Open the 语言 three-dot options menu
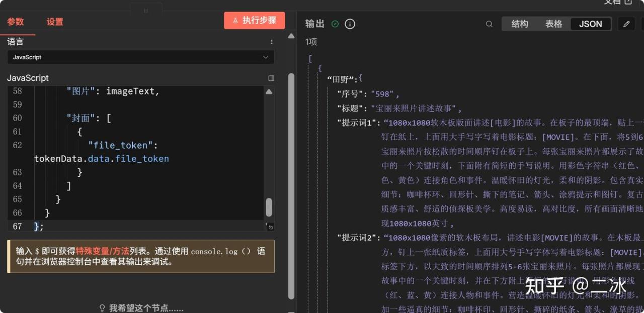The height and width of the screenshot is (313, 644). click(x=272, y=42)
